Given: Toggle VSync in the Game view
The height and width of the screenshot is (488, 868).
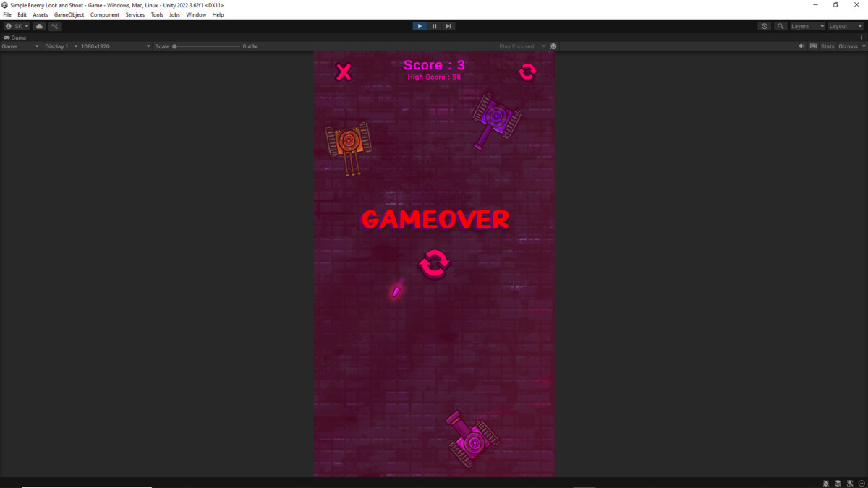Looking at the screenshot, I should point(814,46).
